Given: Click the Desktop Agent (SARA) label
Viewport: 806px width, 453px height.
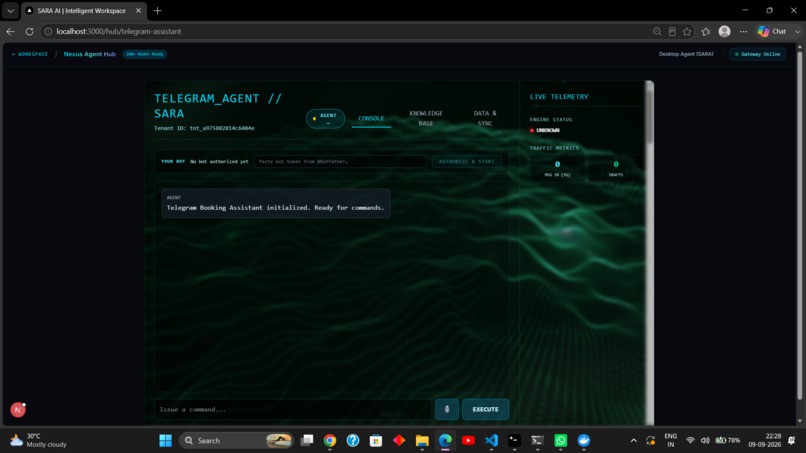Looking at the screenshot, I should click(686, 54).
